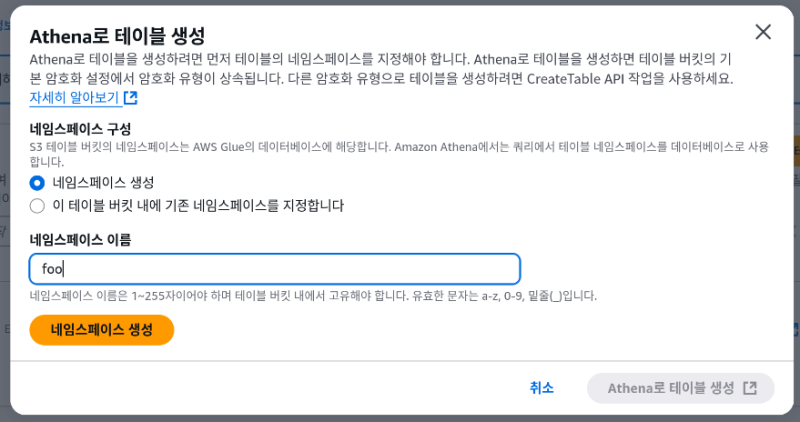
Task: Click the Athena로 테이블 생성 footer button
Action: click(682, 388)
